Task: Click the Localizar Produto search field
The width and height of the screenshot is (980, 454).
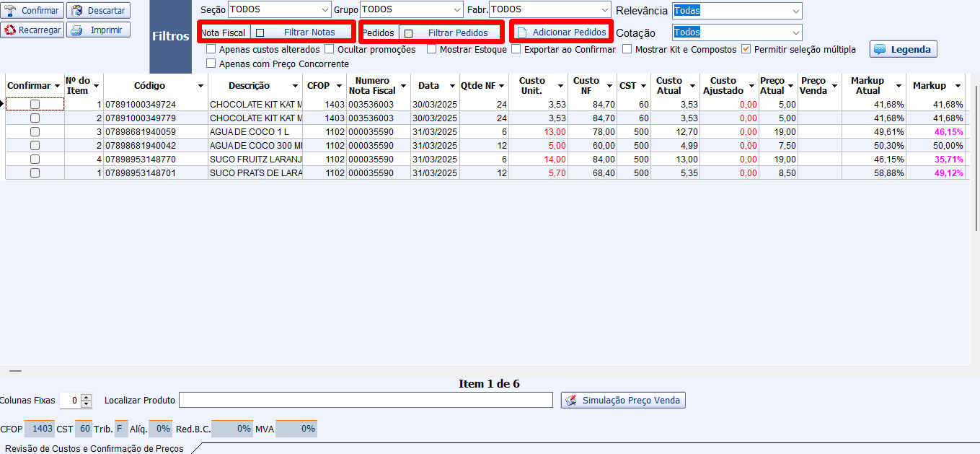Action: coord(366,400)
